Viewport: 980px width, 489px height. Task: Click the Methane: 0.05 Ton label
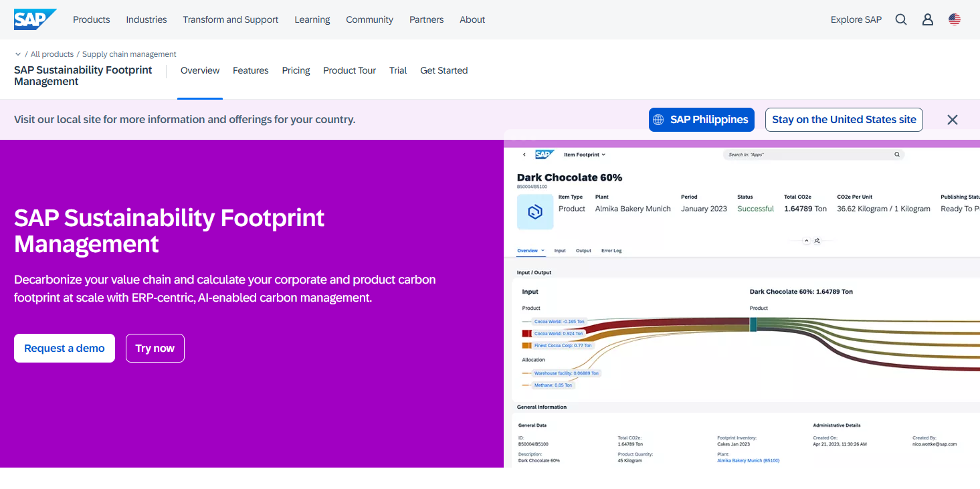point(553,385)
